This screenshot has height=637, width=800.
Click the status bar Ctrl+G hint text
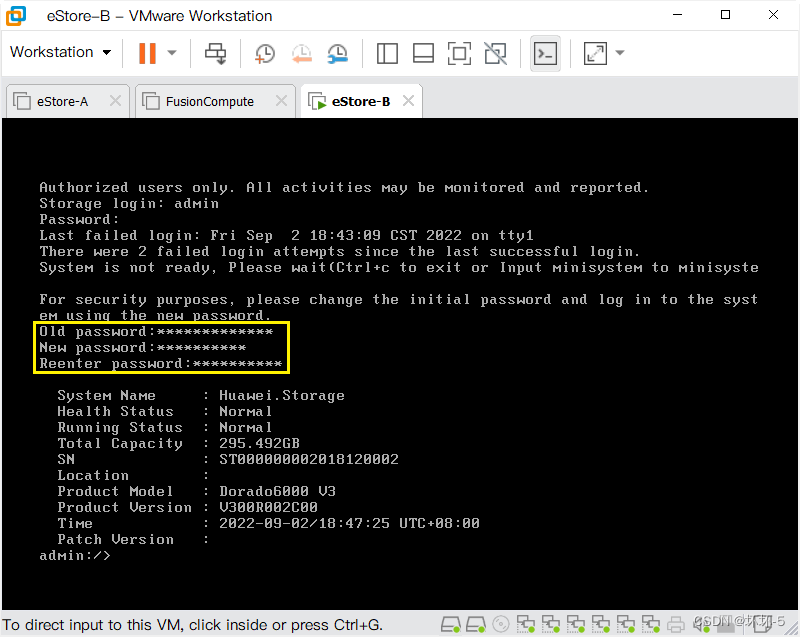point(192,625)
